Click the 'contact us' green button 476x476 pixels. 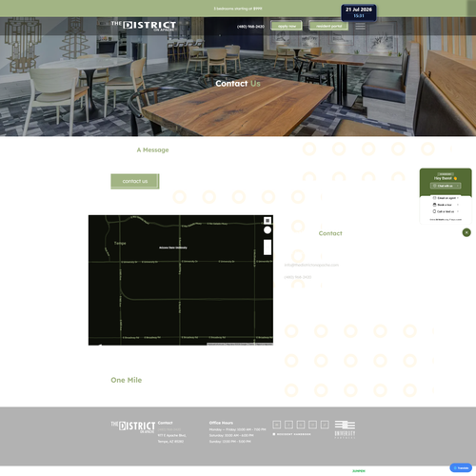click(x=135, y=181)
